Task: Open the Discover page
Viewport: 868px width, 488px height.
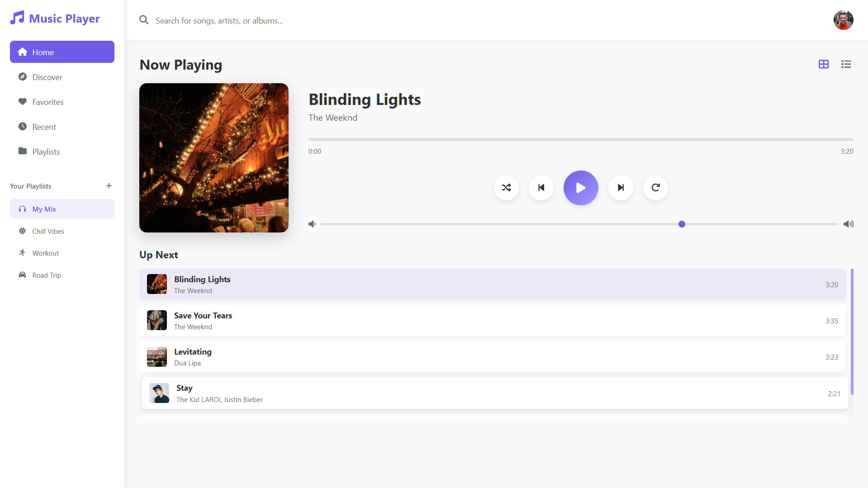Action: [x=62, y=77]
